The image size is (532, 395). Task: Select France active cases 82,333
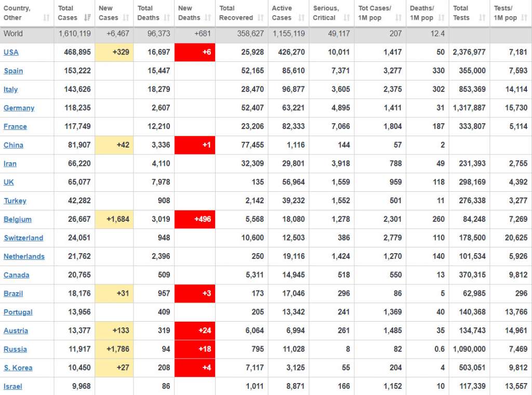(x=294, y=127)
